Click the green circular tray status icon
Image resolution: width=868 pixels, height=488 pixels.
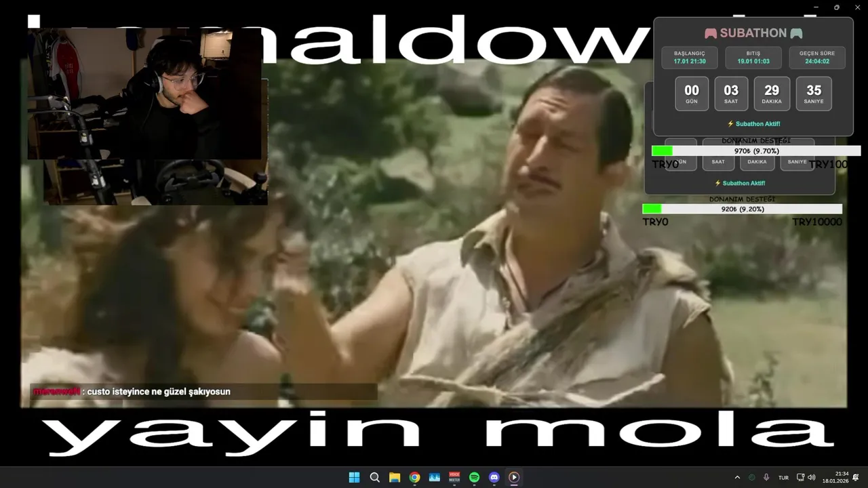(x=752, y=477)
